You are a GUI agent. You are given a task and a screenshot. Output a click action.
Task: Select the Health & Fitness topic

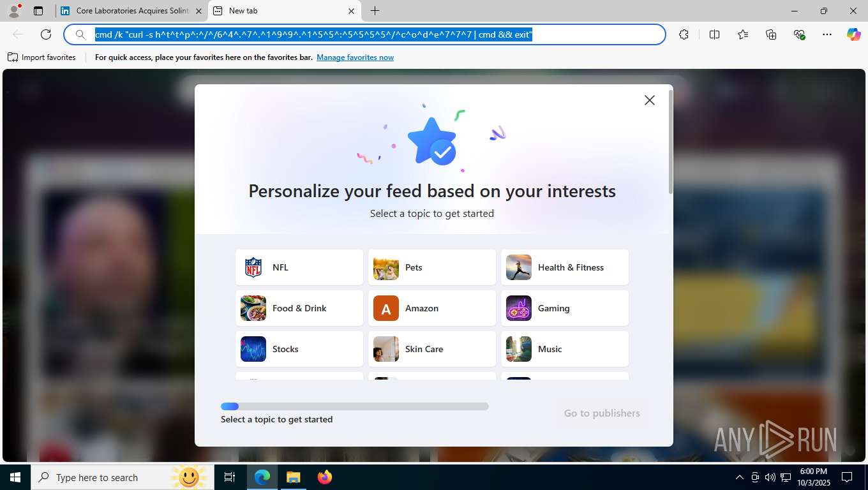click(x=565, y=267)
